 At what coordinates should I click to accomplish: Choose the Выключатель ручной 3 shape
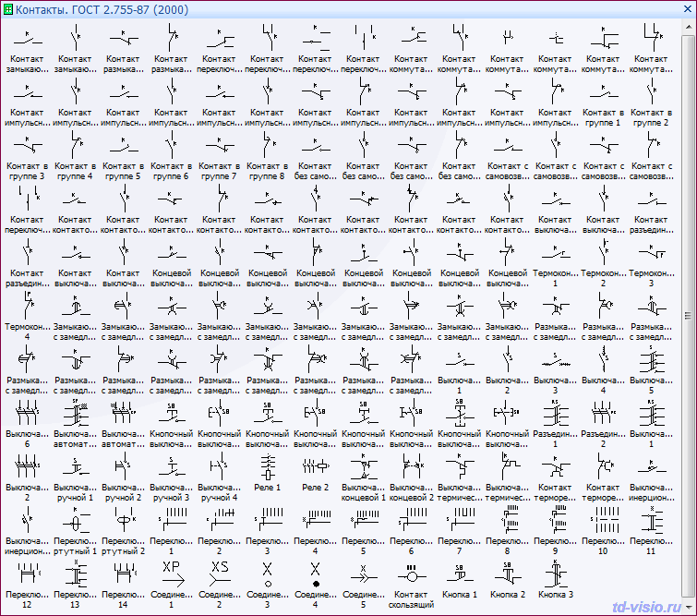[171, 465]
